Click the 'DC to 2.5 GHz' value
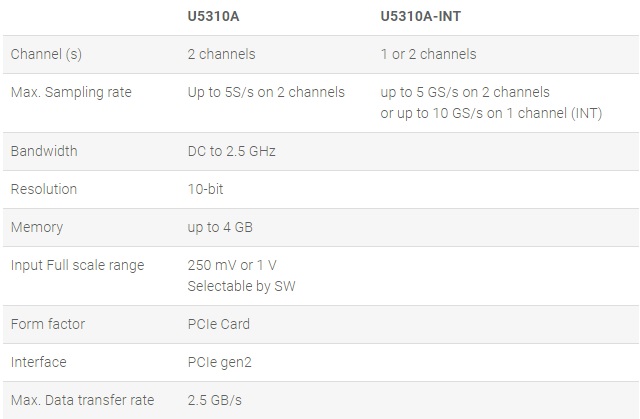Image resolution: width=640 pixels, height=419 pixels. point(232,151)
